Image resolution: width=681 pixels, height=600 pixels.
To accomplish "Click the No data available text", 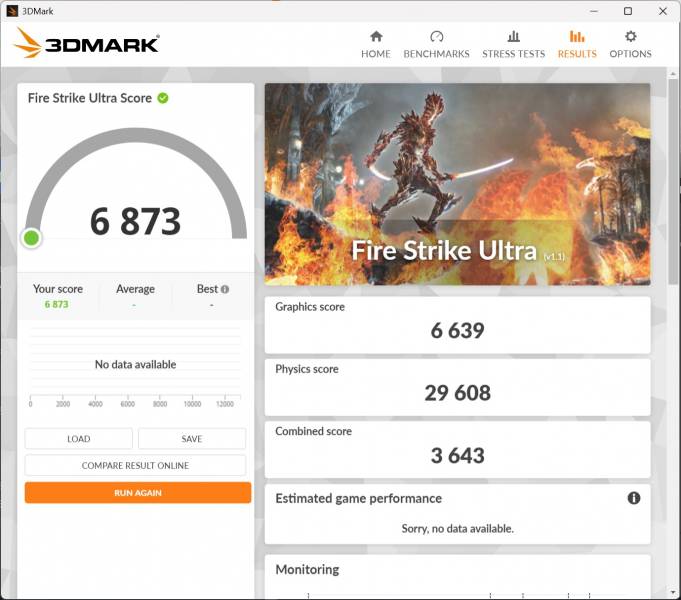I will tap(135, 364).
